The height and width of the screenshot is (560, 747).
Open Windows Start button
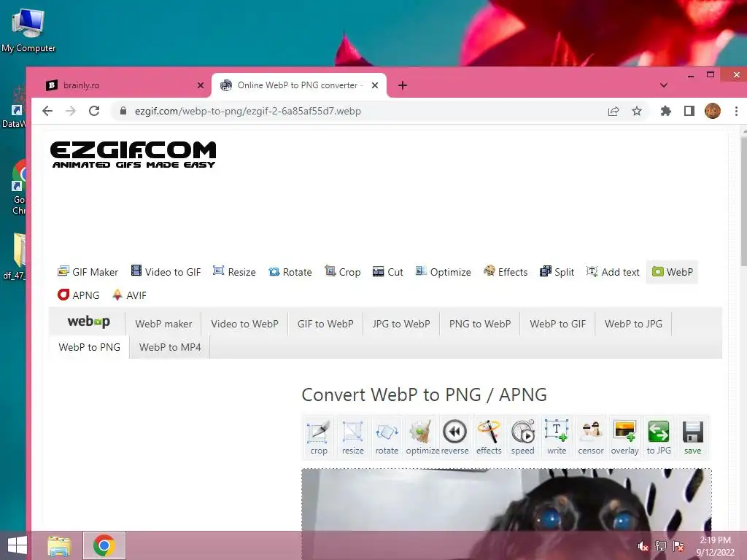[18, 545]
